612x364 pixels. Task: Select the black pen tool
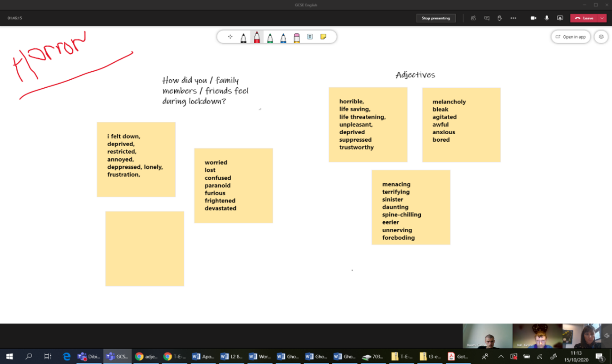pyautogui.click(x=244, y=37)
